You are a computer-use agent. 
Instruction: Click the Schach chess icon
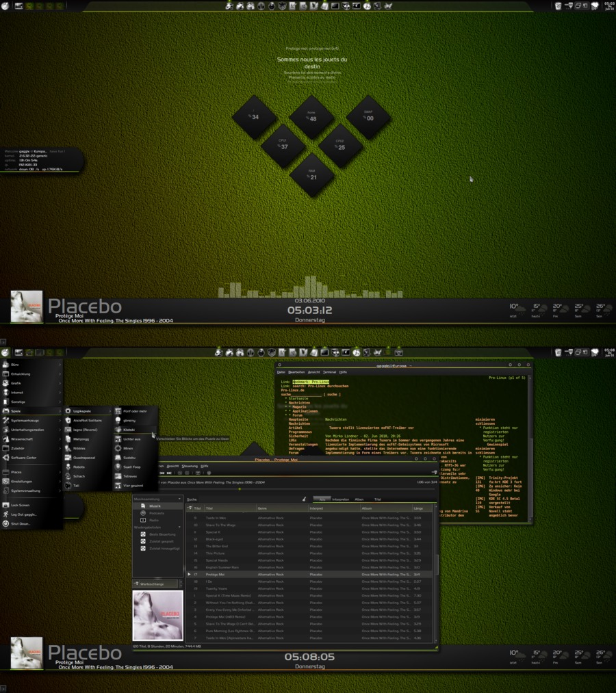tap(68, 476)
